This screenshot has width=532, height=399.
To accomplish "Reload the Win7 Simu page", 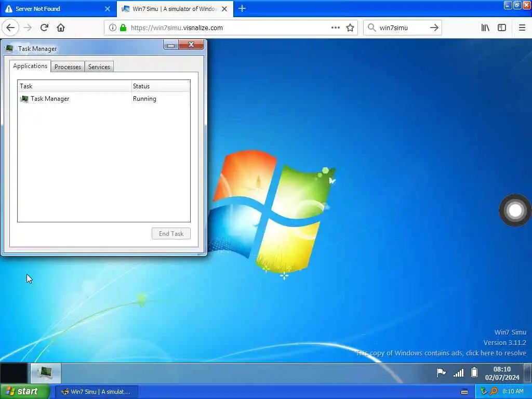I will [45, 28].
